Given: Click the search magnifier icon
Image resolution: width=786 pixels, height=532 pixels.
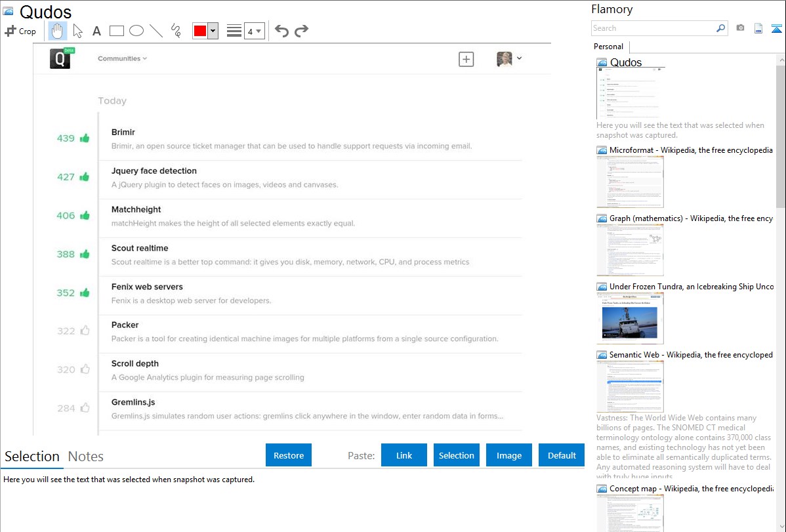Looking at the screenshot, I should coord(721,28).
